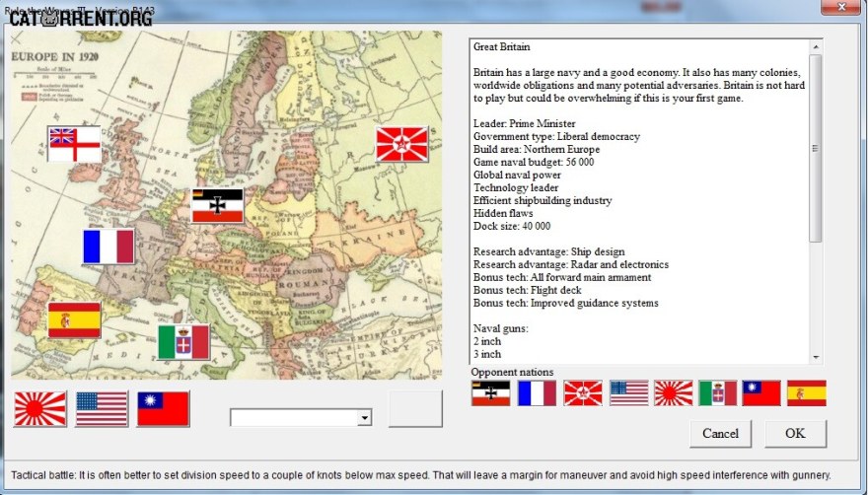868x495 pixels.
Task: Close the dialog window
Action: point(840,7)
